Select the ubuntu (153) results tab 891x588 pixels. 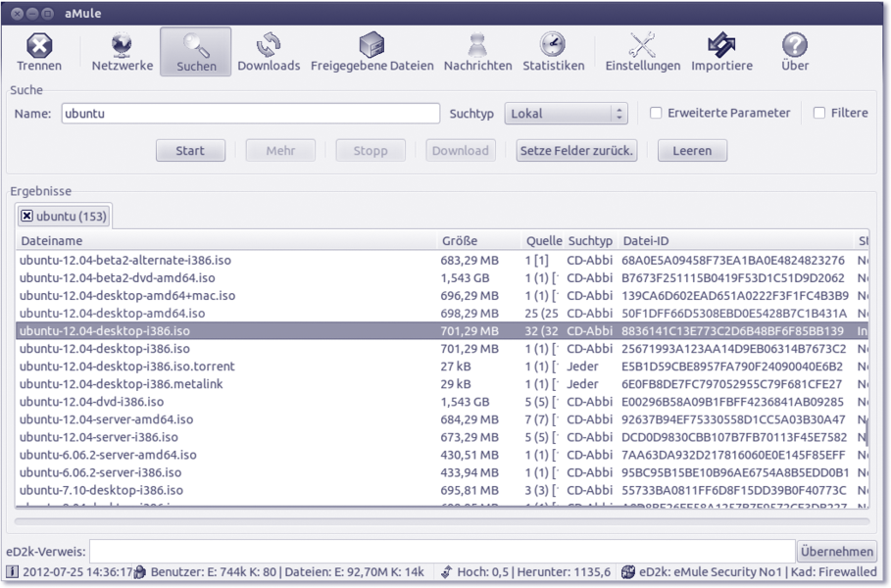(x=72, y=216)
